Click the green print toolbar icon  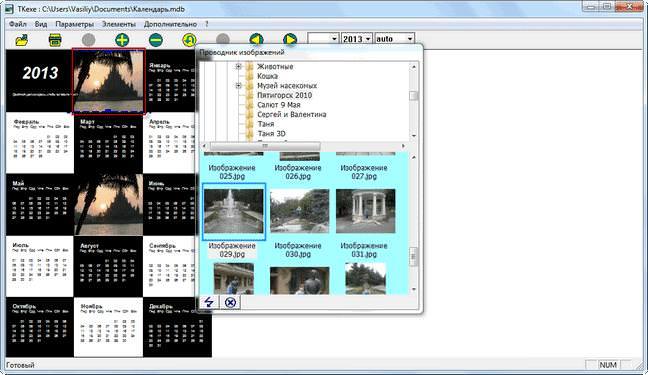(55, 40)
